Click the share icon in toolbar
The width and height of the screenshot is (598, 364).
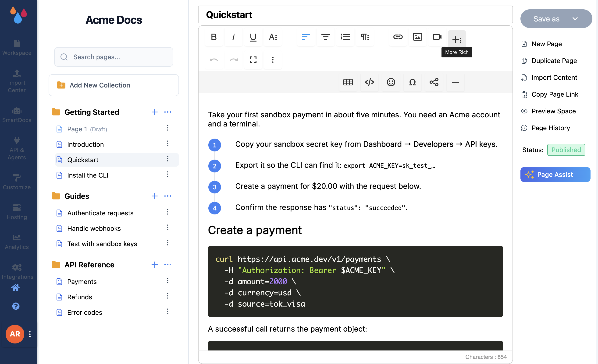(434, 82)
